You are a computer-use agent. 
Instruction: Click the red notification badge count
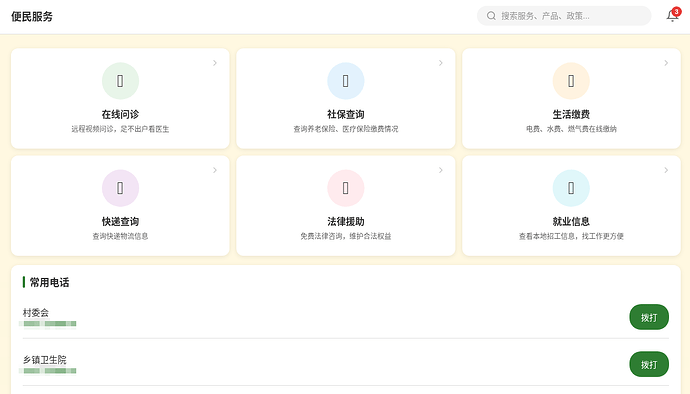tap(676, 12)
